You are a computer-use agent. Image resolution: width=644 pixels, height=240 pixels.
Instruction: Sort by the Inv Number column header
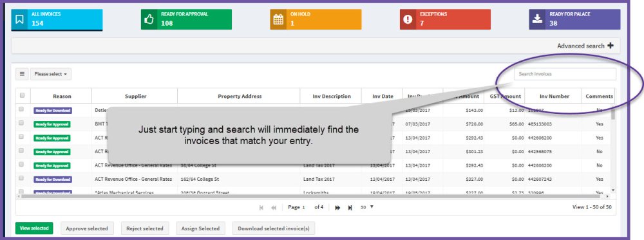tap(554, 97)
